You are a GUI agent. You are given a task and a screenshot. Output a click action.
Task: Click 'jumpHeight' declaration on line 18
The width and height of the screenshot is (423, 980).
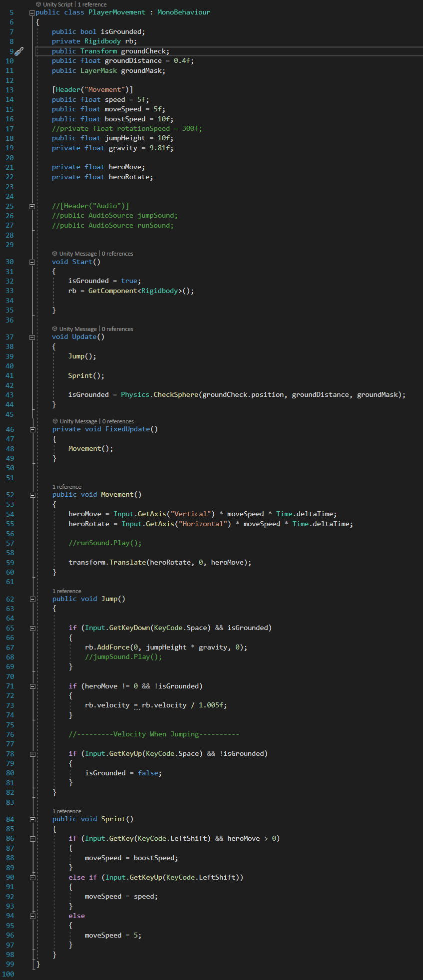125,138
